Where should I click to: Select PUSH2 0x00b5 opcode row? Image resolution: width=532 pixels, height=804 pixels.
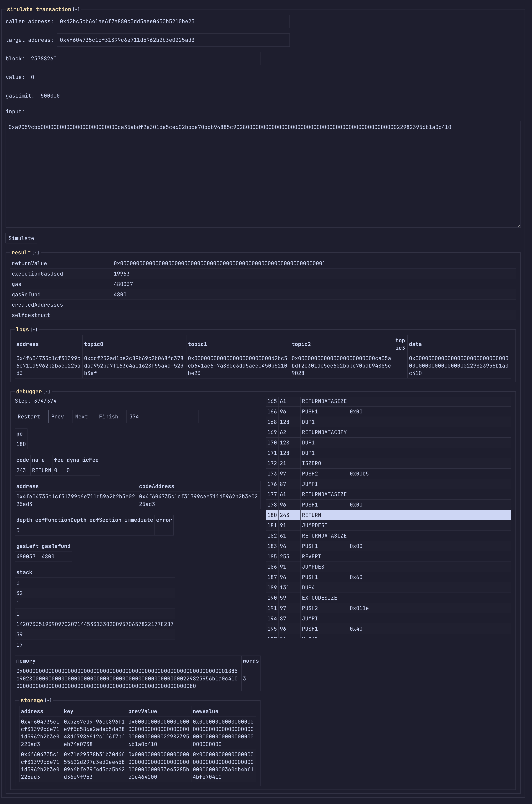(388, 474)
